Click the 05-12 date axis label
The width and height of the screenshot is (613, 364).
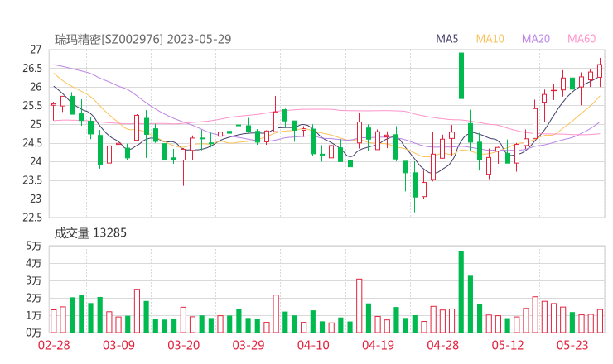[x=508, y=345]
